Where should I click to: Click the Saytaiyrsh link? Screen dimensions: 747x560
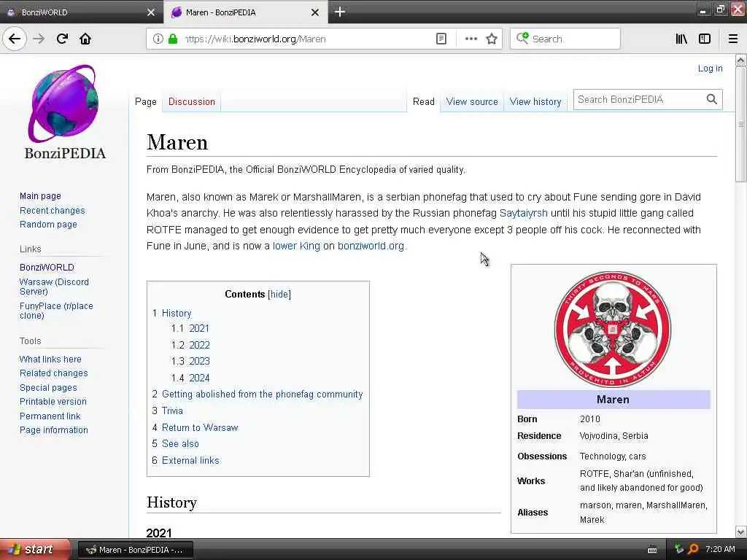(523, 213)
